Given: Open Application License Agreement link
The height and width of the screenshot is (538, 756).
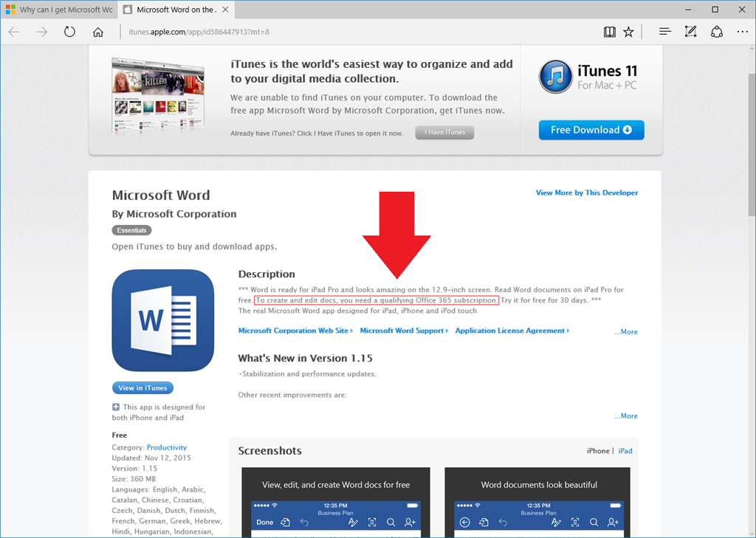Looking at the screenshot, I should point(512,331).
